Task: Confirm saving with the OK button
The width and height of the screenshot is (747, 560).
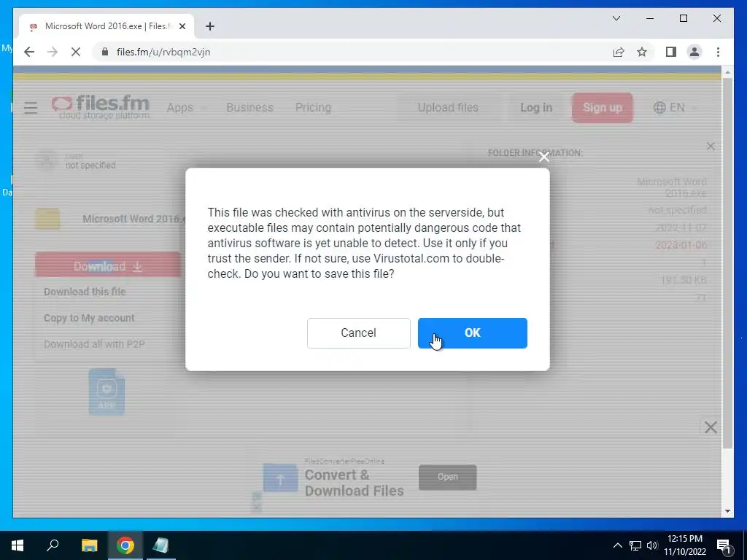Action: (x=472, y=332)
